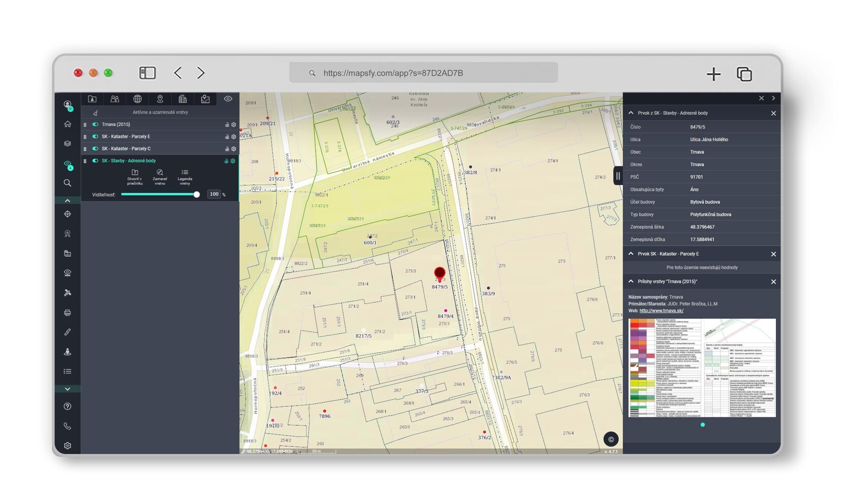Open settings gear for Parcely C layer
Viewport: 853px width, 504px height.
point(234,149)
